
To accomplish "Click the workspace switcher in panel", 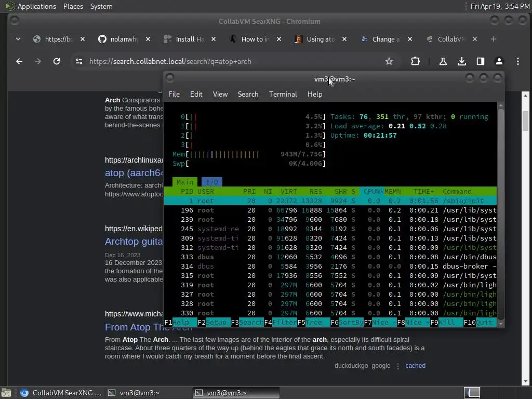I will (x=472, y=393).
